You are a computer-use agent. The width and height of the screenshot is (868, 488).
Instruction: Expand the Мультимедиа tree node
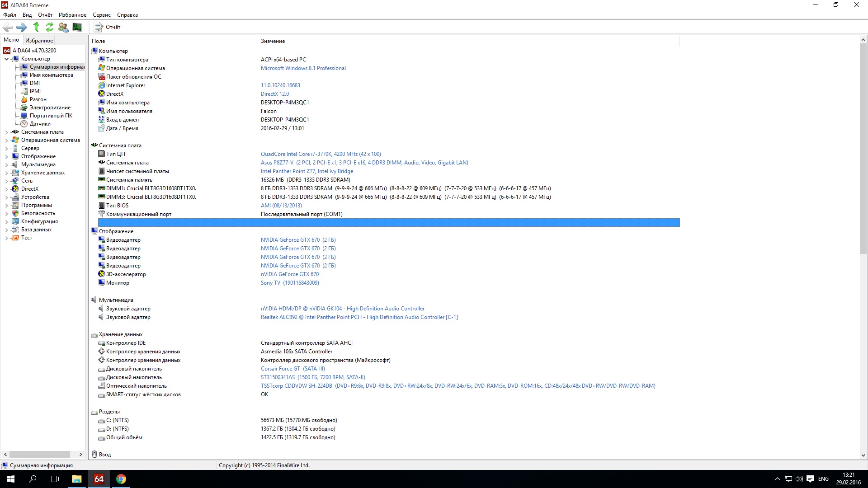click(x=6, y=164)
